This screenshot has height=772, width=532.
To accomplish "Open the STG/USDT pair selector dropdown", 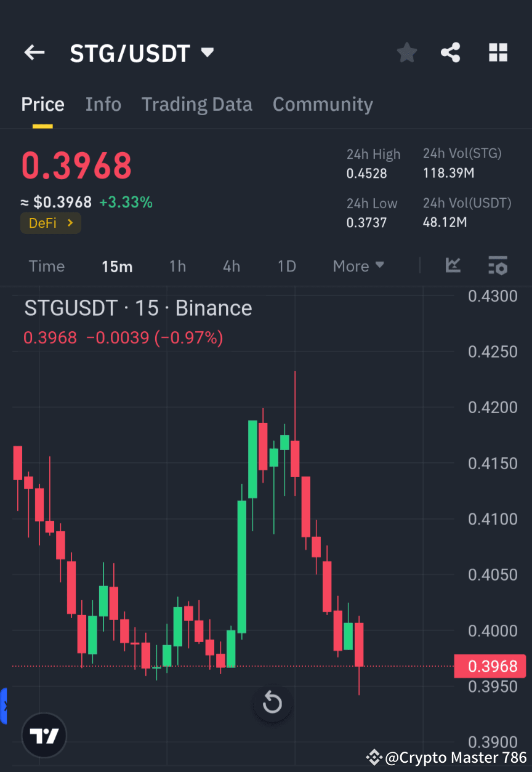I will pos(207,52).
